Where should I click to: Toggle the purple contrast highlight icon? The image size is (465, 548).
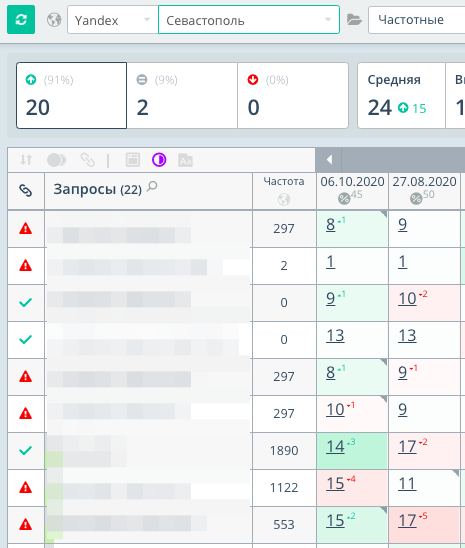[159, 160]
